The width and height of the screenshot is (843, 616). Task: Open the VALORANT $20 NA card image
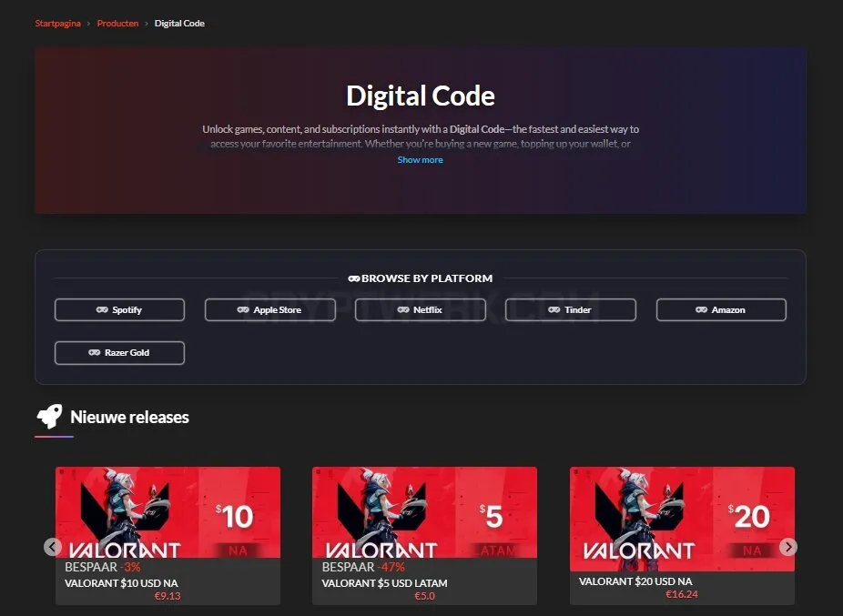[682, 519]
